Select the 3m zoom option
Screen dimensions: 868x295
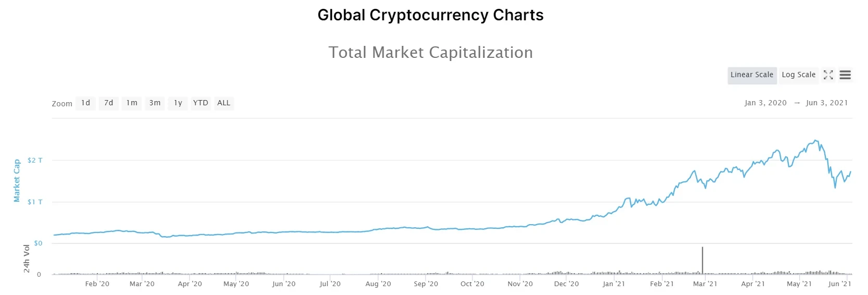pos(155,103)
